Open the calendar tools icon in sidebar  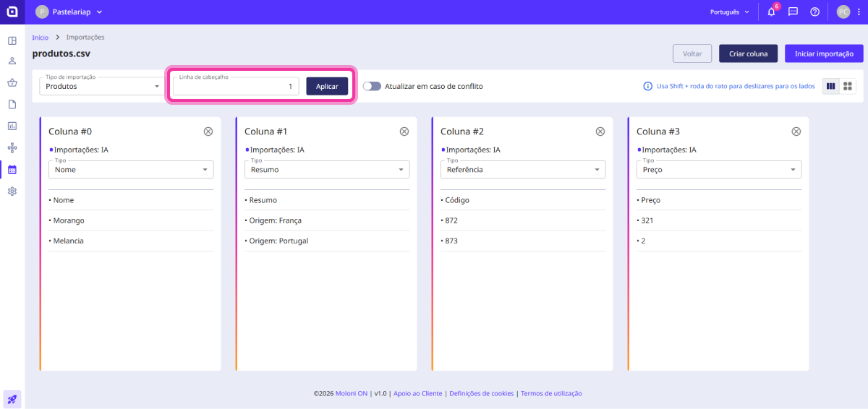click(12, 170)
